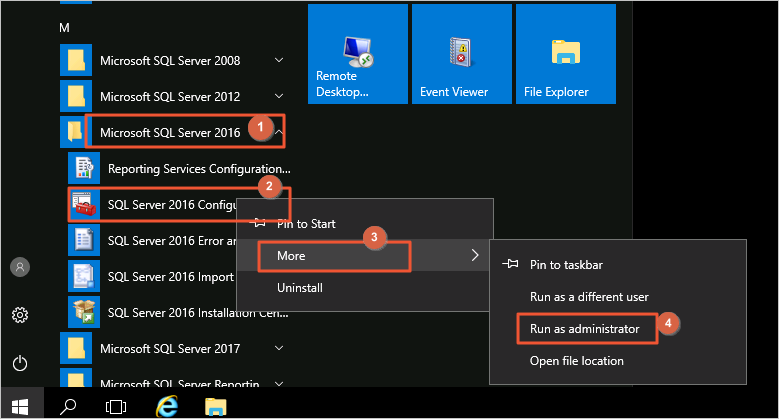The width and height of the screenshot is (779, 419).
Task: Open the Event Viewer tile
Action: click(462, 54)
